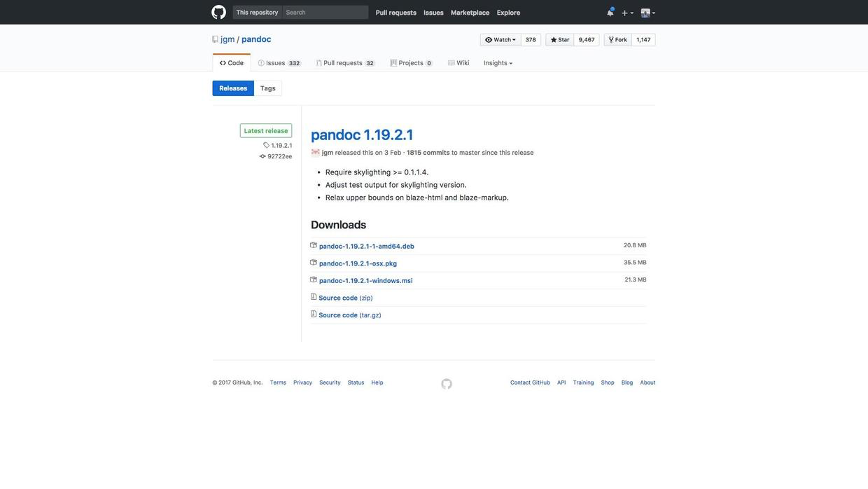
Task: Open the 1815 commits comparison link
Action: click(428, 153)
